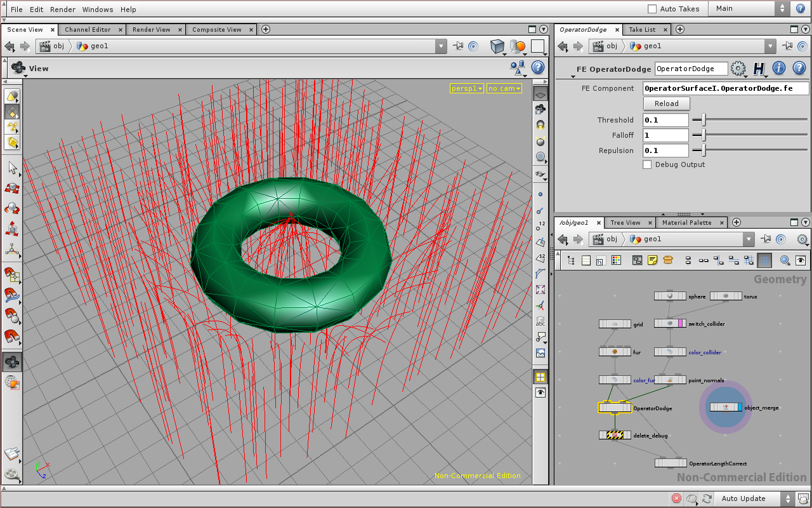Toggle the highlighted viewport layout button
The height and width of the screenshot is (508, 812).
540,377
